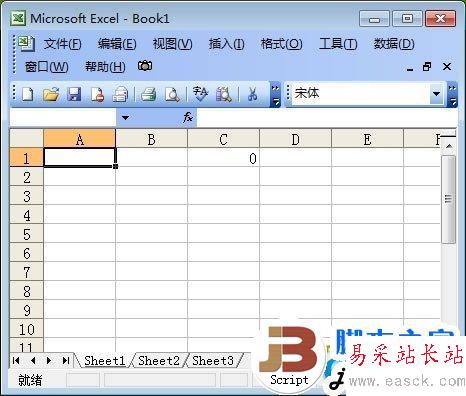Select column D header
Screen dimensions: 466x396
coord(295,139)
